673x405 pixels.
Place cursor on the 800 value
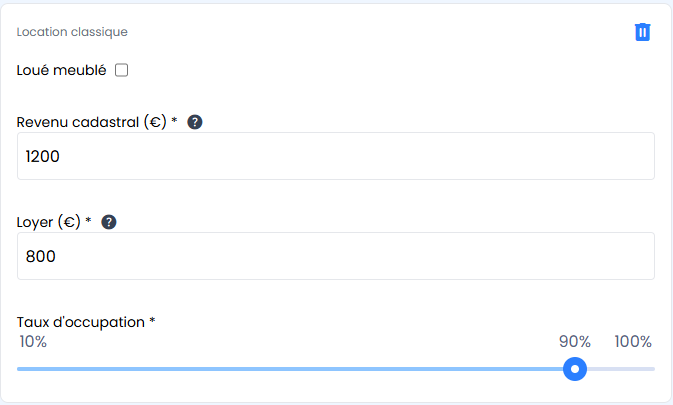[40, 257]
